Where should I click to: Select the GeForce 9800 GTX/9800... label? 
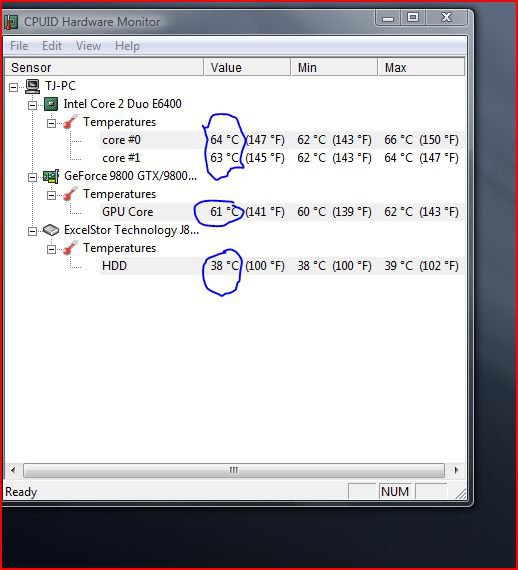point(130,176)
